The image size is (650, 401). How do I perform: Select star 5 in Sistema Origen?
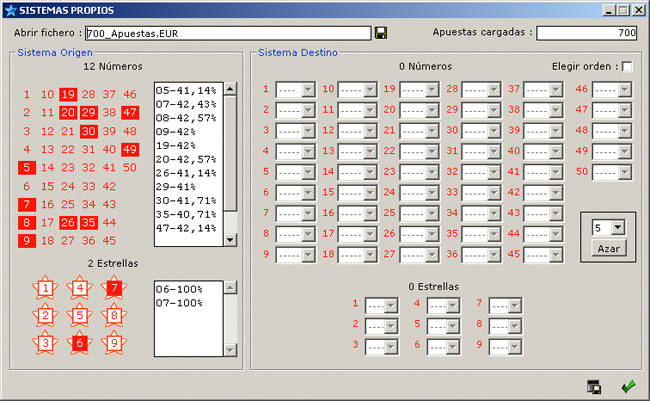point(80,315)
